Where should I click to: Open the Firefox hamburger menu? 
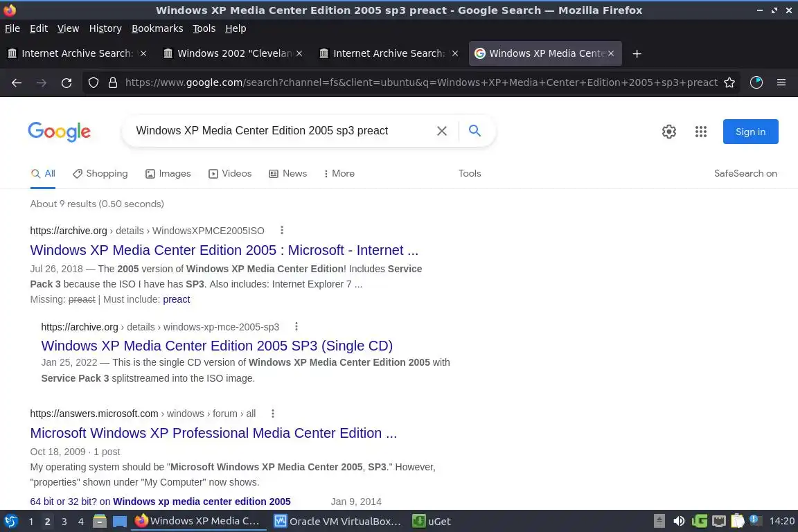click(781, 82)
